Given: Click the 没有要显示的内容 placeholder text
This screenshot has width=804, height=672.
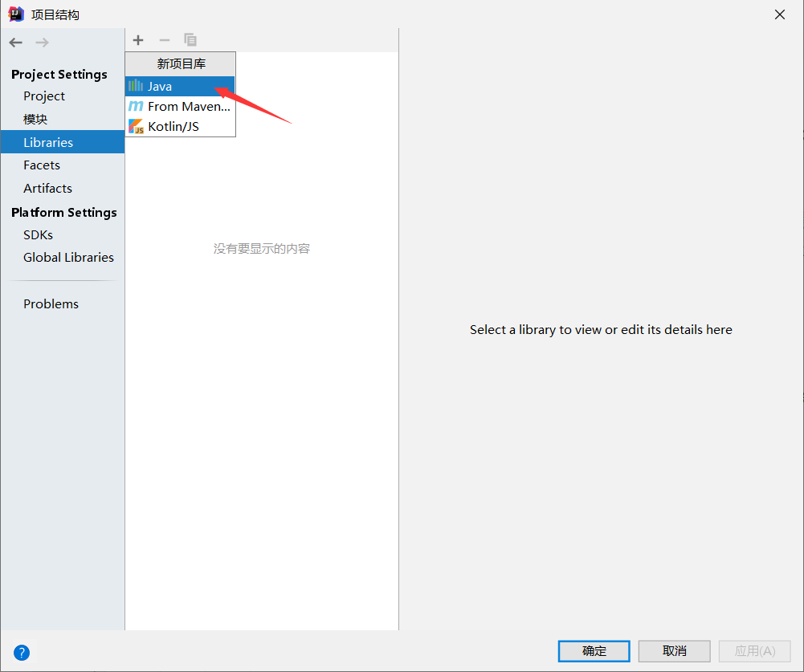Looking at the screenshot, I should pyautogui.click(x=262, y=249).
